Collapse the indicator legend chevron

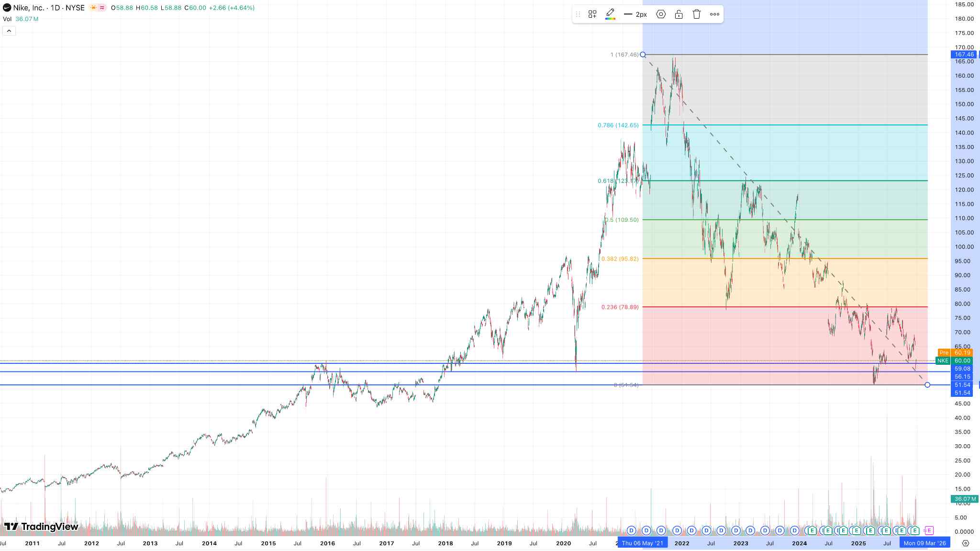[x=9, y=31]
